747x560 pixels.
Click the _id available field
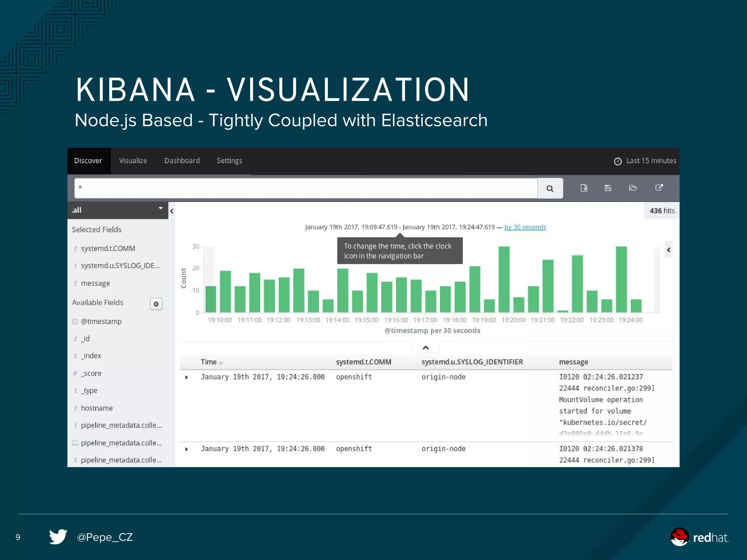click(85, 338)
